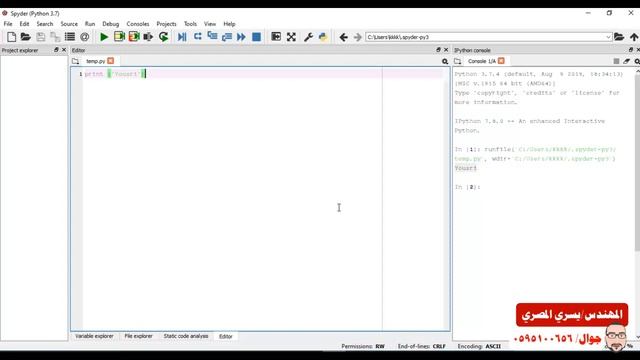Switch to the bottom Editor tab

click(226, 336)
